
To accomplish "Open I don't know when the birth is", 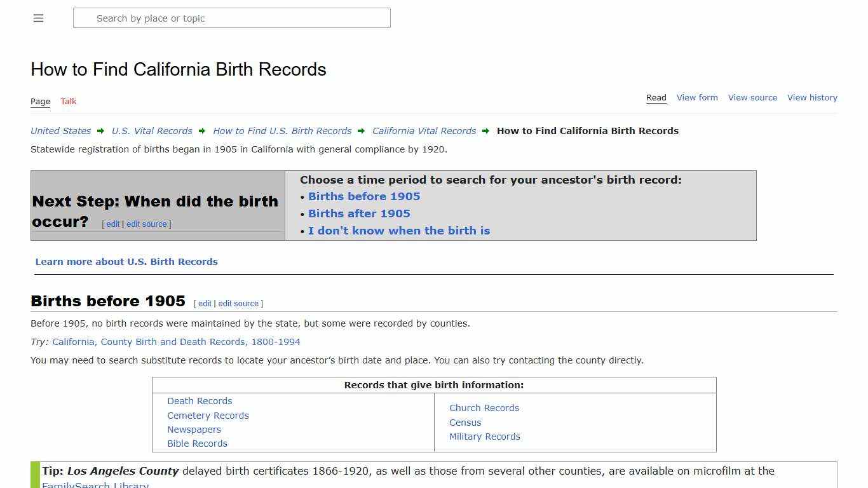I will [399, 231].
